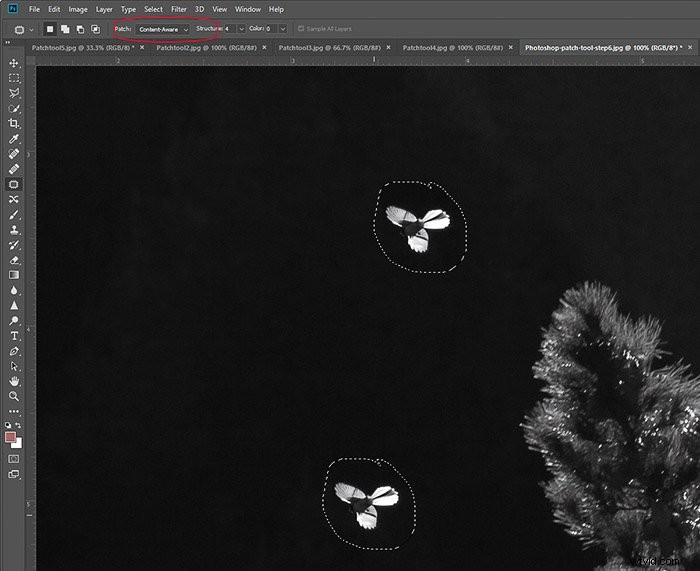
Task: Choose Intersect with selection mode
Action: pyautogui.click(x=96, y=29)
